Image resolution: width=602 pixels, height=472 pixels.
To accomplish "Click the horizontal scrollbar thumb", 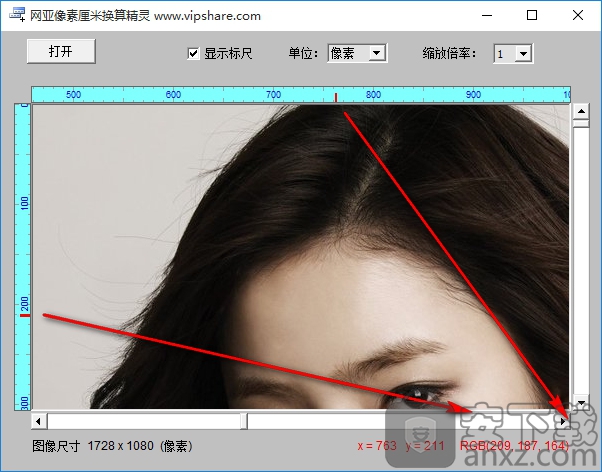I will [244, 421].
